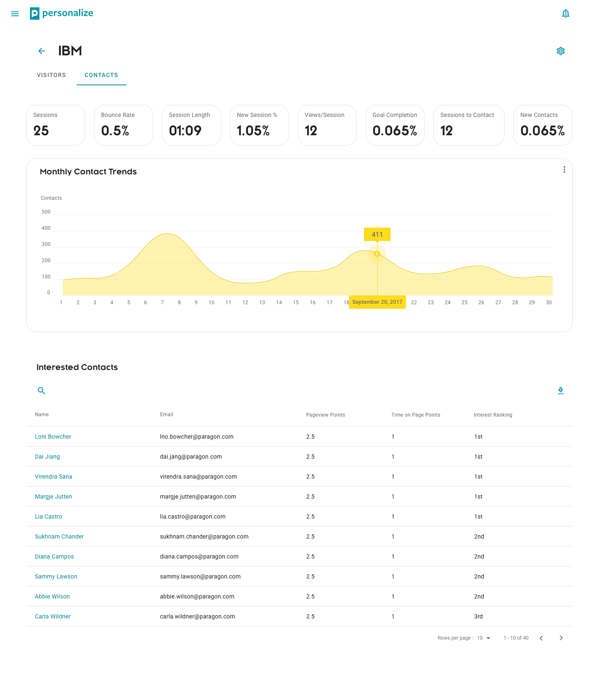This screenshot has width=599, height=700.
Task: Click the Personalize logo
Action: pos(62,13)
